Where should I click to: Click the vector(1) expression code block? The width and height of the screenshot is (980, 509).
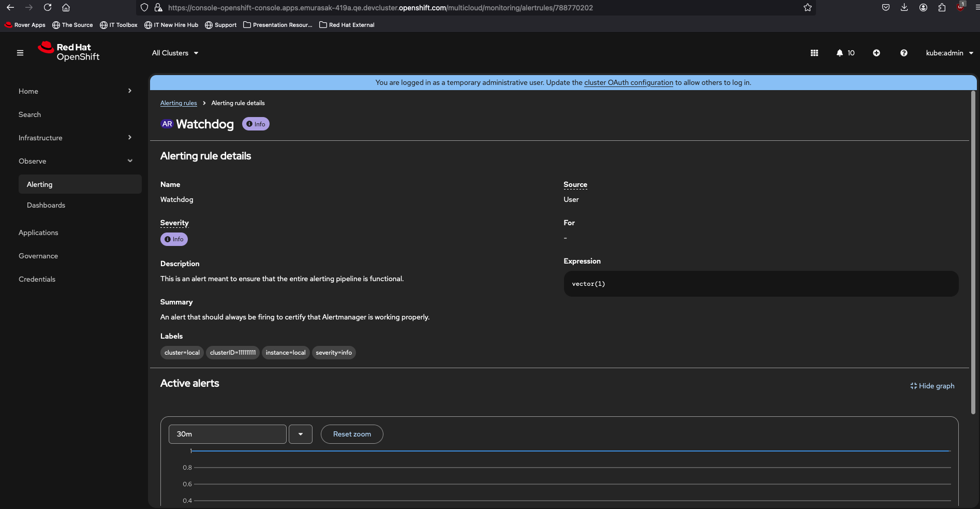(x=761, y=284)
